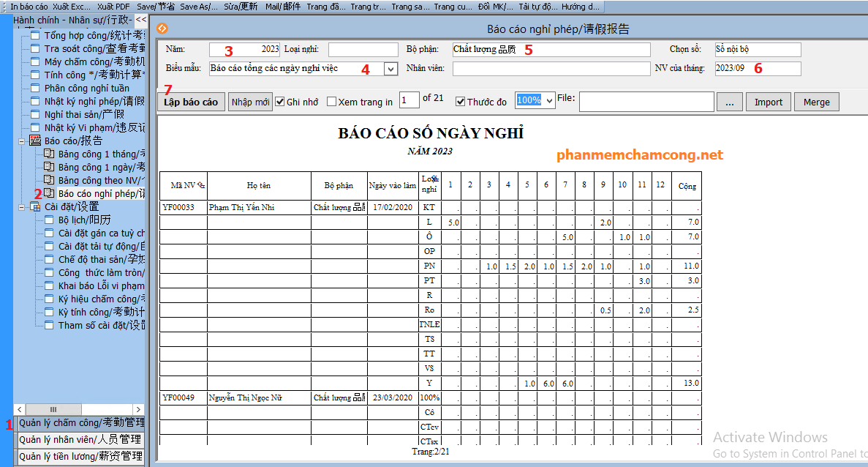Click the sidebar horizontal scrollbar right arrow
This screenshot has height=467, width=868.
coord(138,409)
